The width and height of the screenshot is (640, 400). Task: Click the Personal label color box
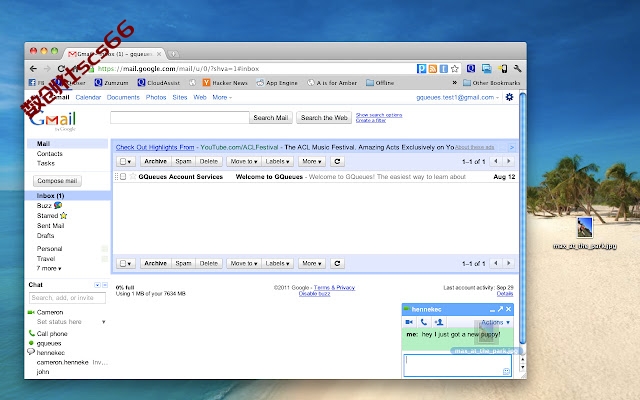tap(104, 249)
